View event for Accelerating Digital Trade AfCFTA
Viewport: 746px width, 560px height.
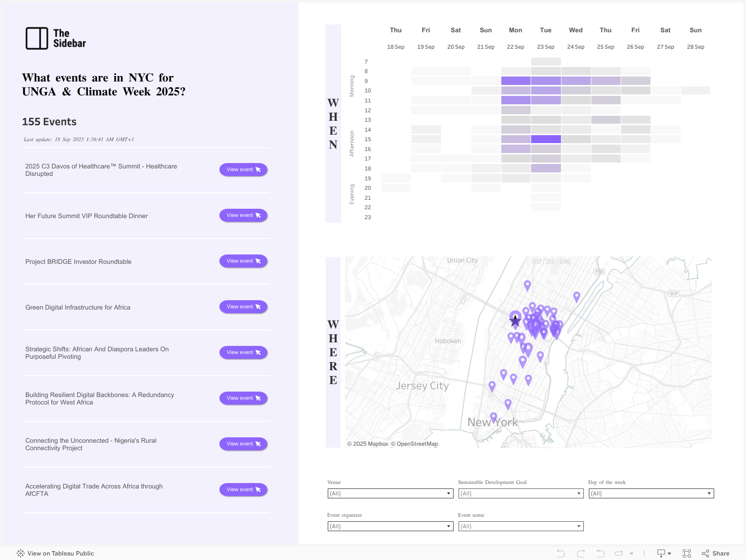244,489
